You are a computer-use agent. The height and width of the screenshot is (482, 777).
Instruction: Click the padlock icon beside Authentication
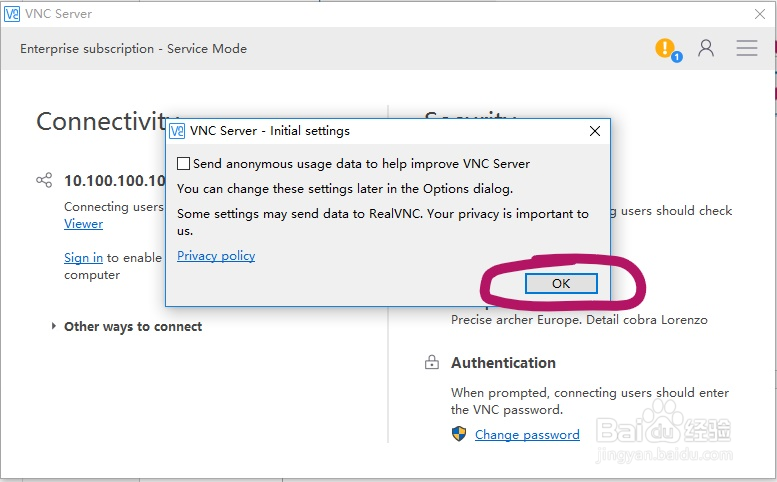click(x=432, y=363)
